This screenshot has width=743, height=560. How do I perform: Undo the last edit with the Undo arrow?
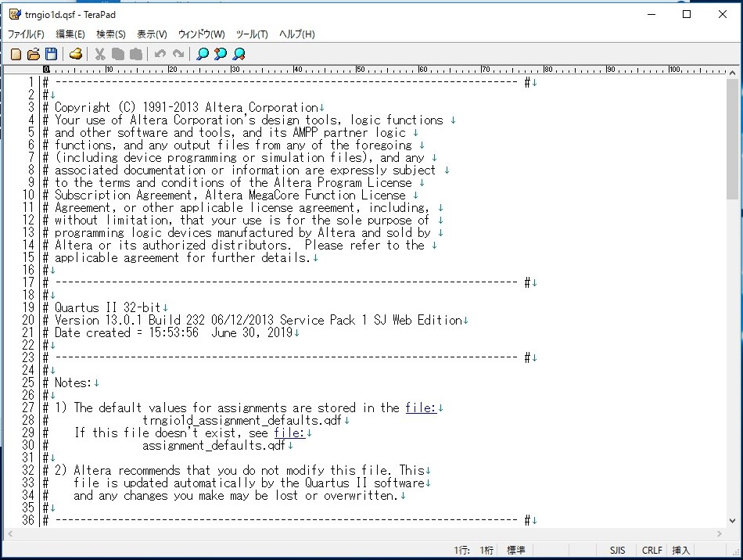160,54
